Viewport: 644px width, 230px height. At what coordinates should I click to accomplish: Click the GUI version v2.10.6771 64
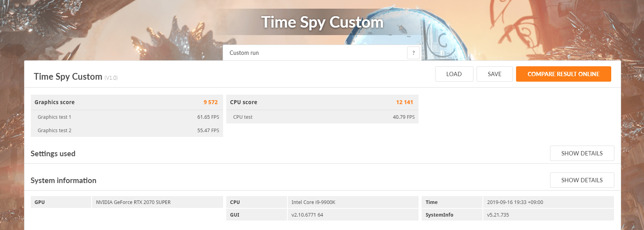307,215
